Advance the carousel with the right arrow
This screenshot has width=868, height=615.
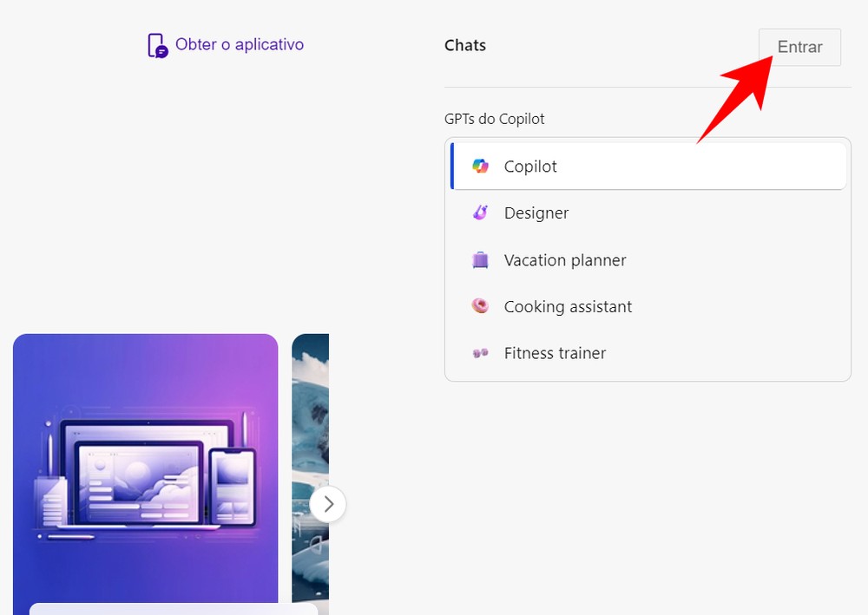[328, 504]
